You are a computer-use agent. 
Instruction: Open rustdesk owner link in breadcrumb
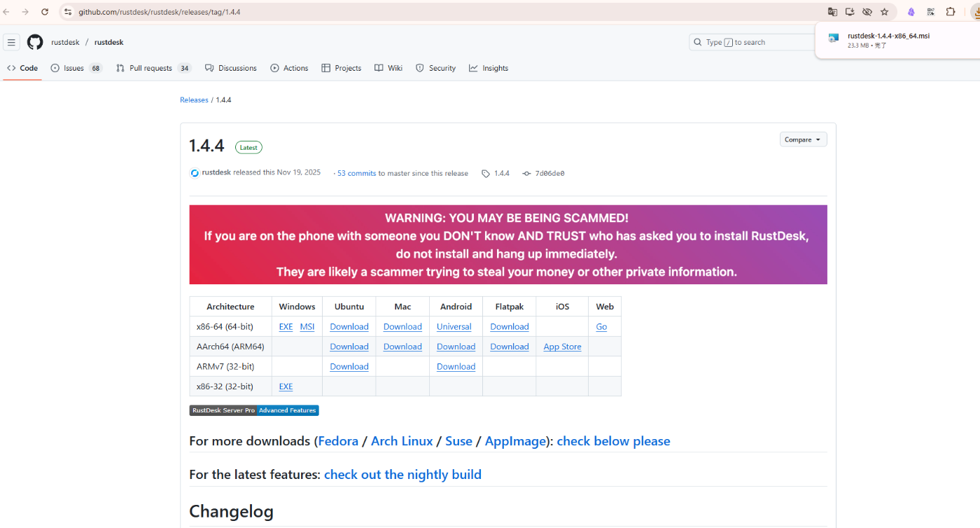(65, 43)
